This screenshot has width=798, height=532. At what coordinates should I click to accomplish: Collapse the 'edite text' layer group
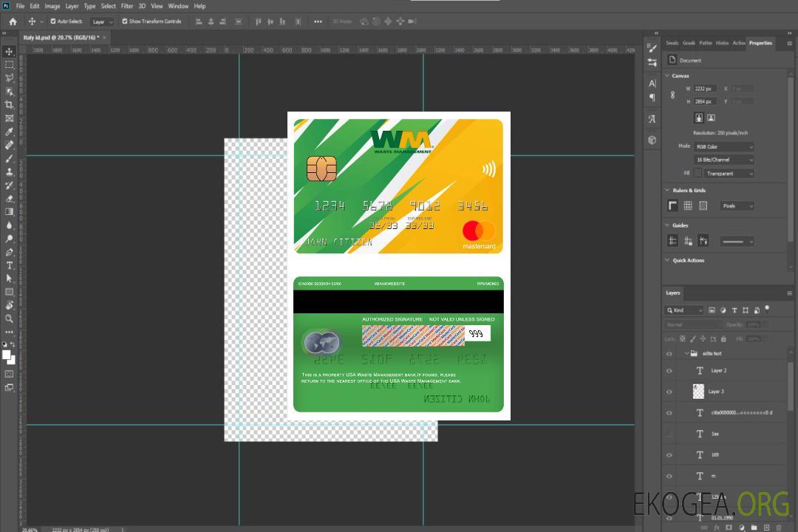[686, 353]
